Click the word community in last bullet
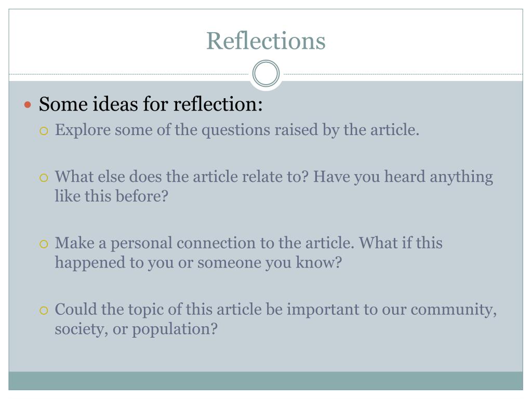 454,310
